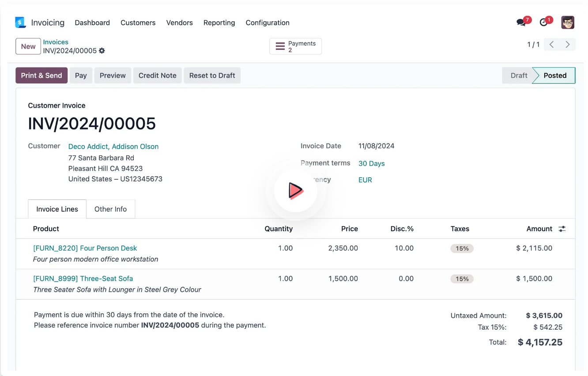Click the $ 3,615.00 untaxed amount
This screenshot has height=376, width=588.
pos(544,316)
